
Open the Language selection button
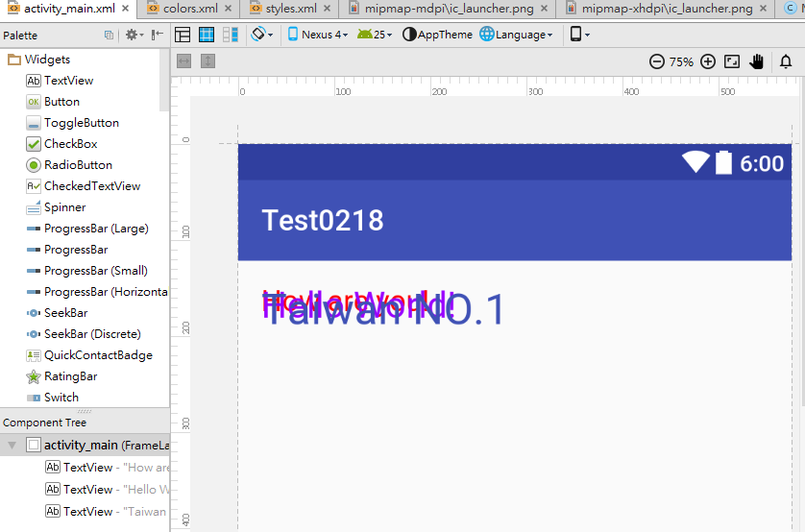pos(517,35)
